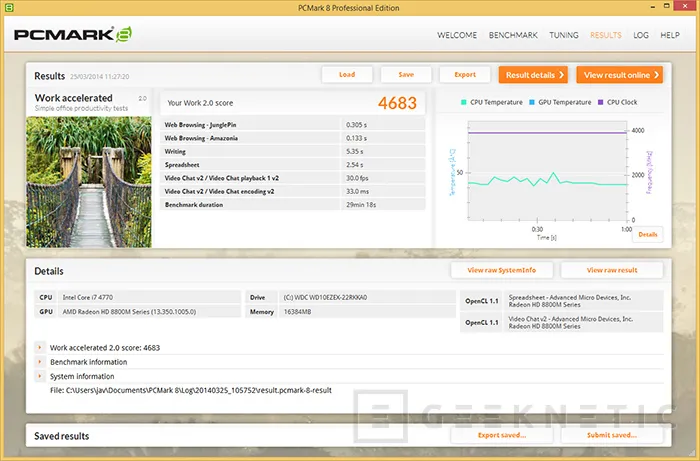The image size is (700, 461).
Task: Click the Work accelerated heading
Action: [74, 98]
